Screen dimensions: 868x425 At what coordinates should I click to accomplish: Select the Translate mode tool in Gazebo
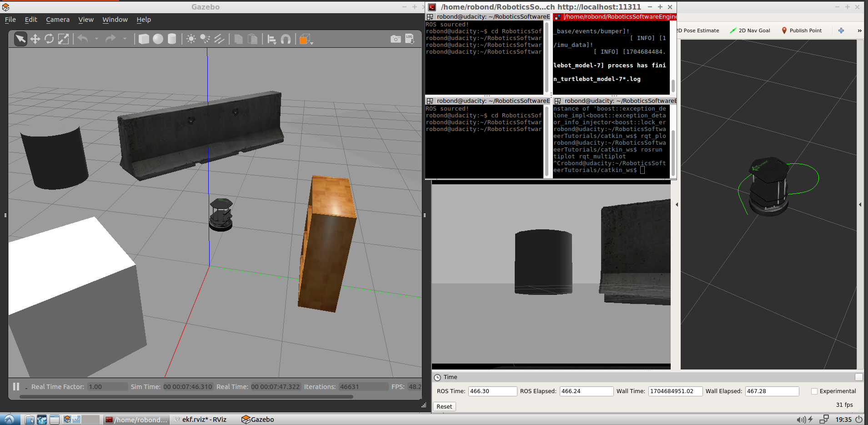(x=35, y=39)
